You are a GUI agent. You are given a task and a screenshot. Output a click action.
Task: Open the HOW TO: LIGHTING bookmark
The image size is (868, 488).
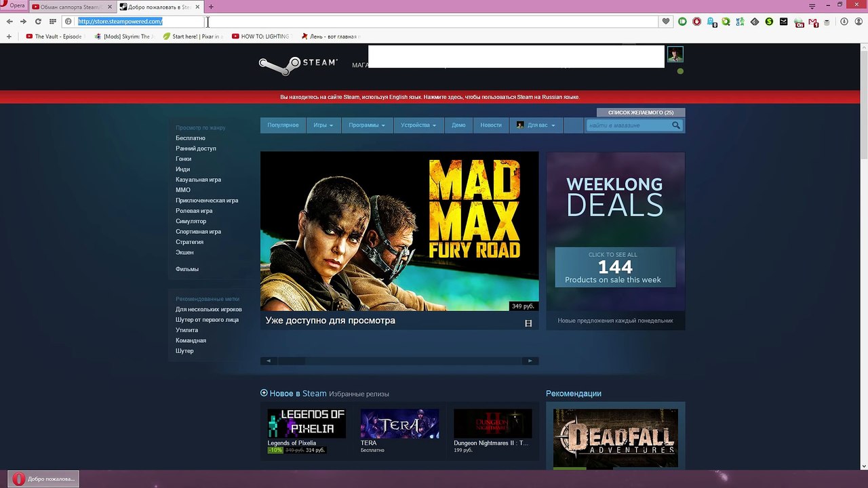(260, 37)
